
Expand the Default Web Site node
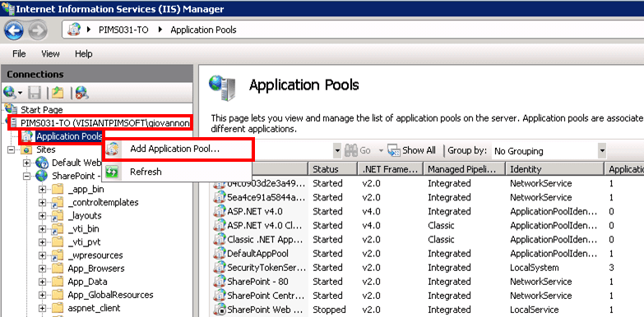click(x=26, y=163)
